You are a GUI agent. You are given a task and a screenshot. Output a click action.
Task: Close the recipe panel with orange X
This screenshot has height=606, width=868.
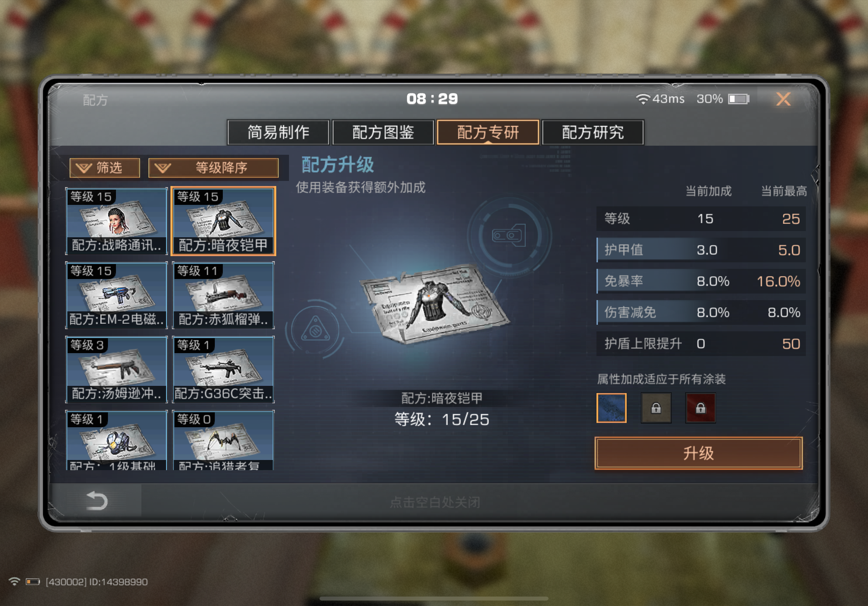(783, 99)
